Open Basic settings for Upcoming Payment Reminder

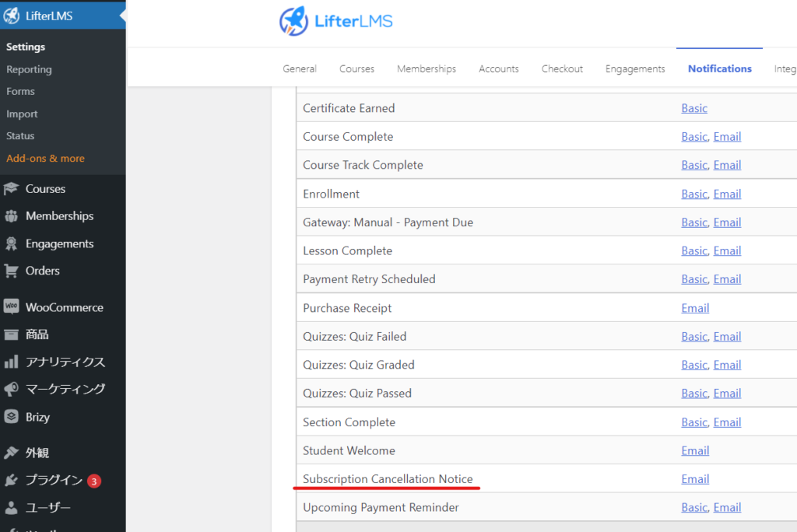point(694,508)
